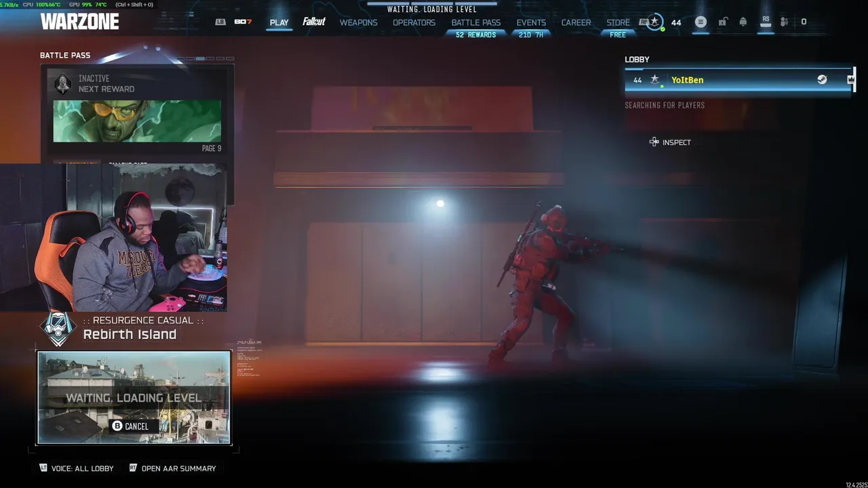Click the CPU 100% 66°C overlay reading
Screen dimensions: 868x488
(41, 4)
